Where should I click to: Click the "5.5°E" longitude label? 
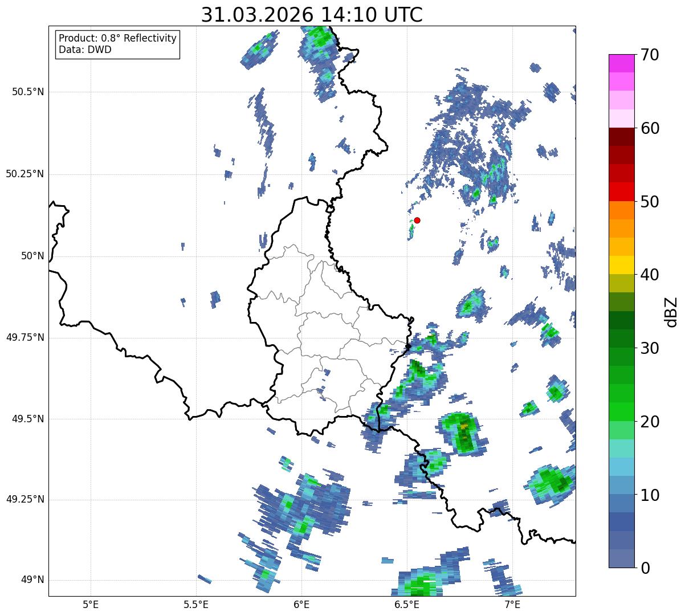[196, 605]
